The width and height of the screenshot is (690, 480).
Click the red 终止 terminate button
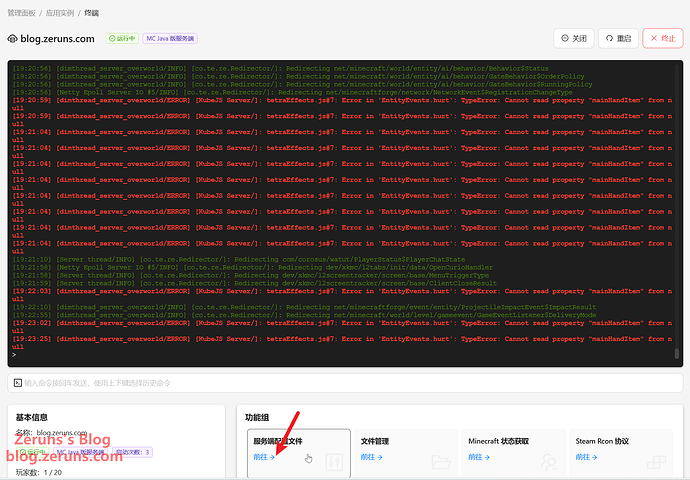coord(663,38)
